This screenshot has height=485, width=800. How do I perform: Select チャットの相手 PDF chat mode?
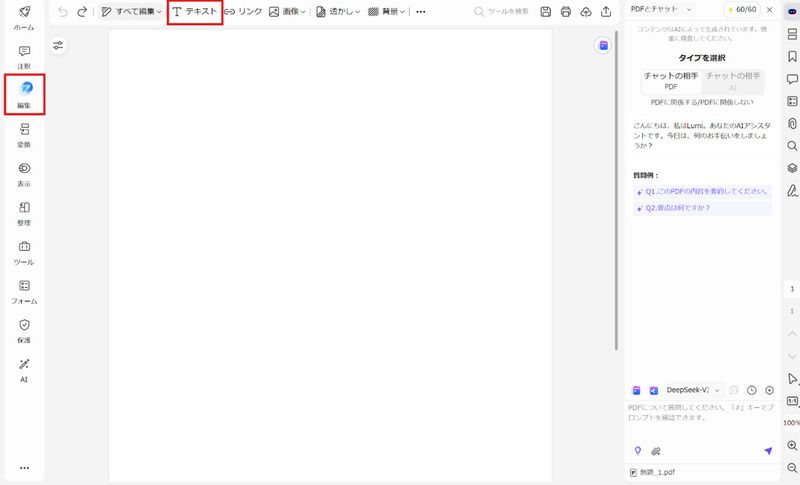[671, 81]
